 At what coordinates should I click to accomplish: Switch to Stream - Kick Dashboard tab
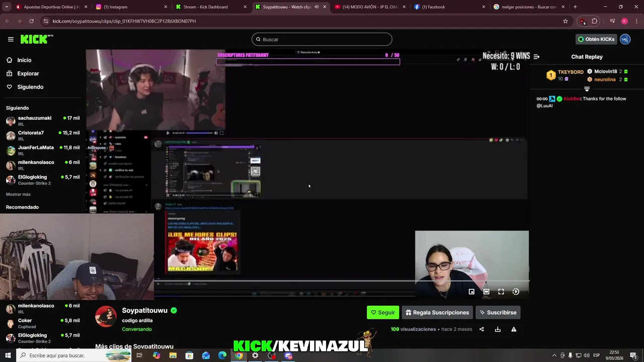pos(210,7)
